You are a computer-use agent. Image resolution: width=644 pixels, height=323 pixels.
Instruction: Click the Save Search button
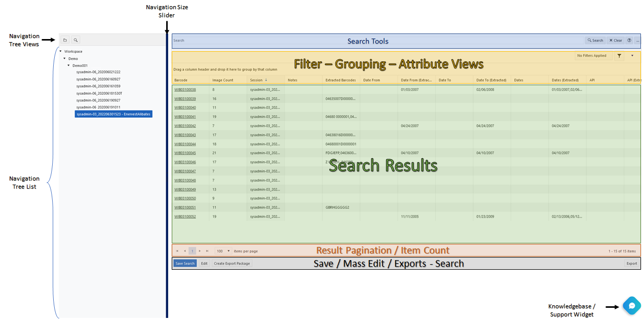click(x=185, y=264)
